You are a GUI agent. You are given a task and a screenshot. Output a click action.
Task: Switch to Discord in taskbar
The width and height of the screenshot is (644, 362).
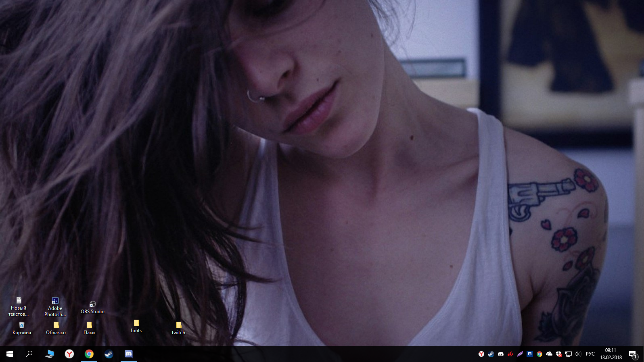[x=129, y=354]
